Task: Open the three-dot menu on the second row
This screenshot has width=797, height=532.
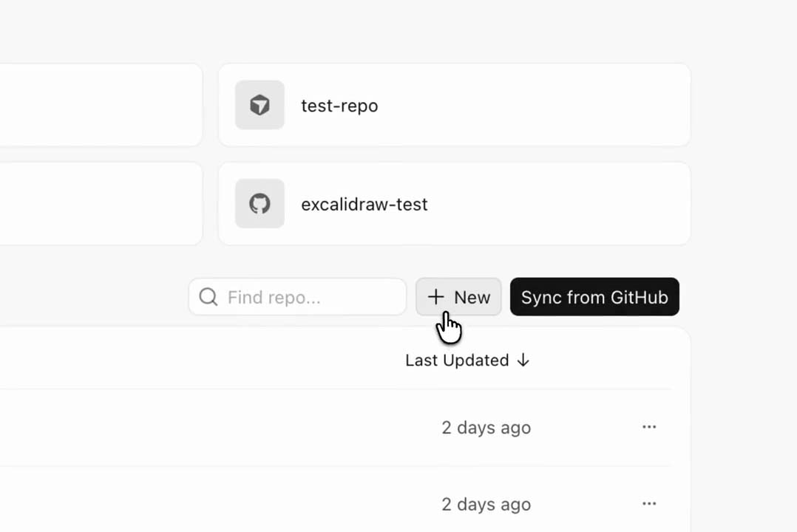Action: pyautogui.click(x=649, y=503)
